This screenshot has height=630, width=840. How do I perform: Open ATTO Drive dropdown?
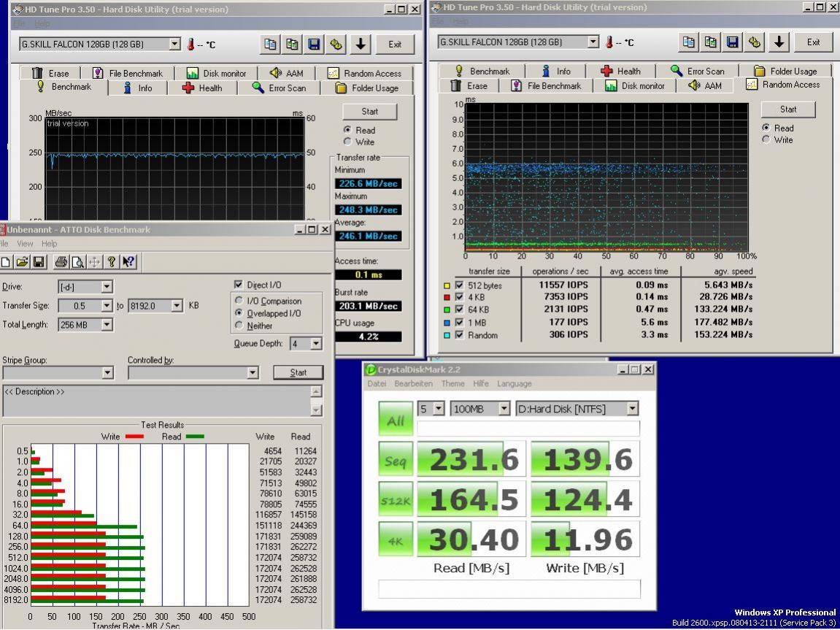point(107,287)
